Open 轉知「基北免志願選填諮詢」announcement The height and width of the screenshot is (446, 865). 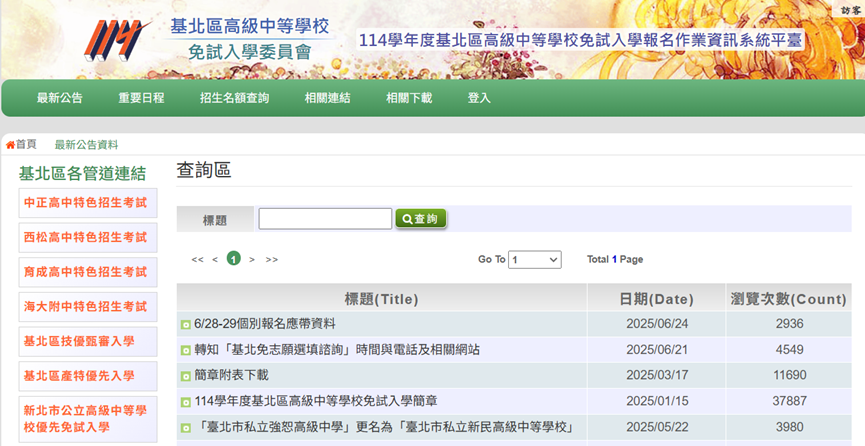click(337, 350)
